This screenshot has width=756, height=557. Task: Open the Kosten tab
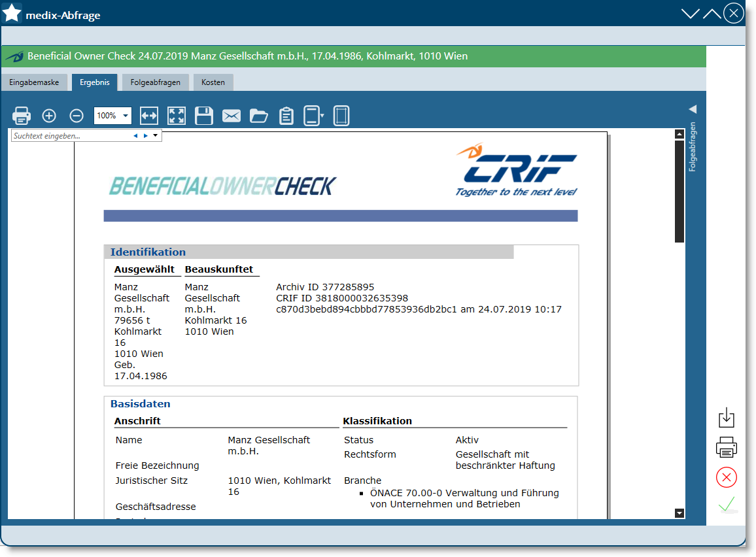[x=213, y=82]
